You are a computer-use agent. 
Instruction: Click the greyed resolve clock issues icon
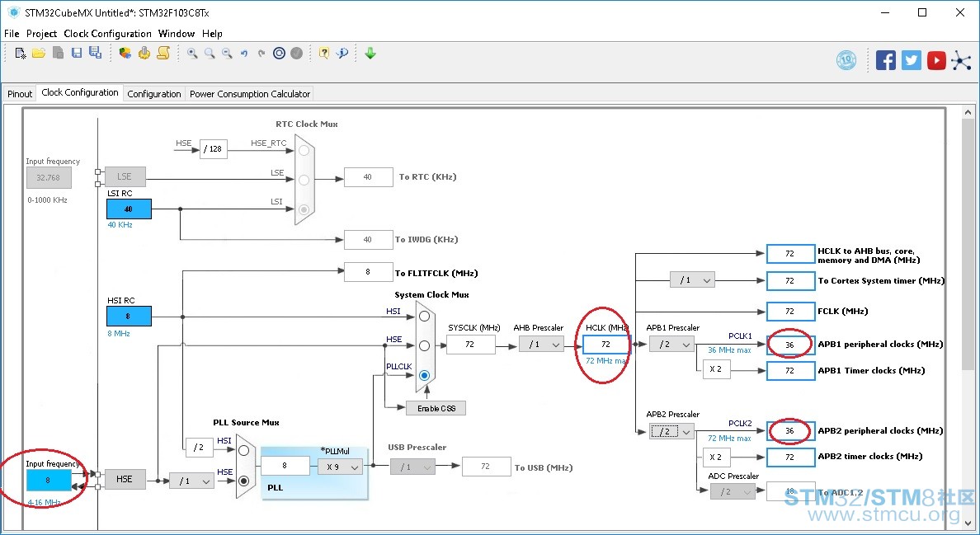coord(297,54)
